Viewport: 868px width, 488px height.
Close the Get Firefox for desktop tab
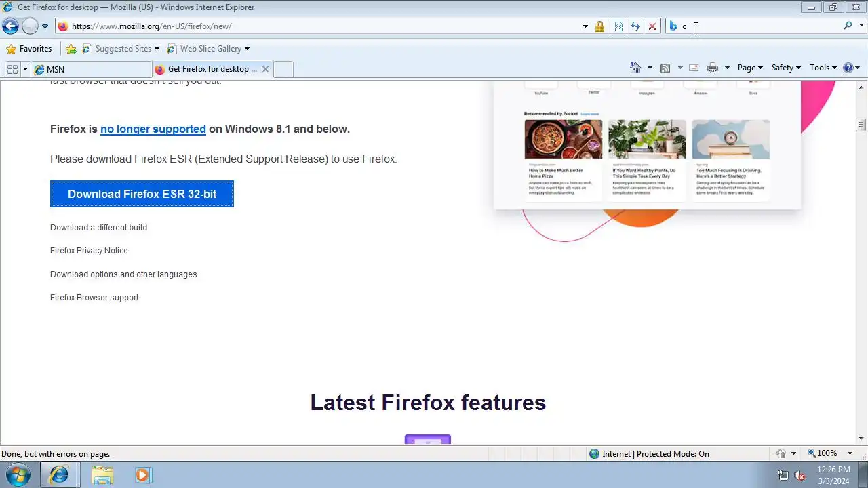click(265, 69)
